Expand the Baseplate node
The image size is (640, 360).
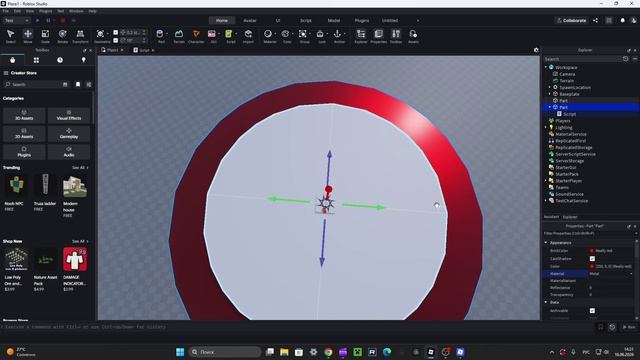[x=550, y=94]
